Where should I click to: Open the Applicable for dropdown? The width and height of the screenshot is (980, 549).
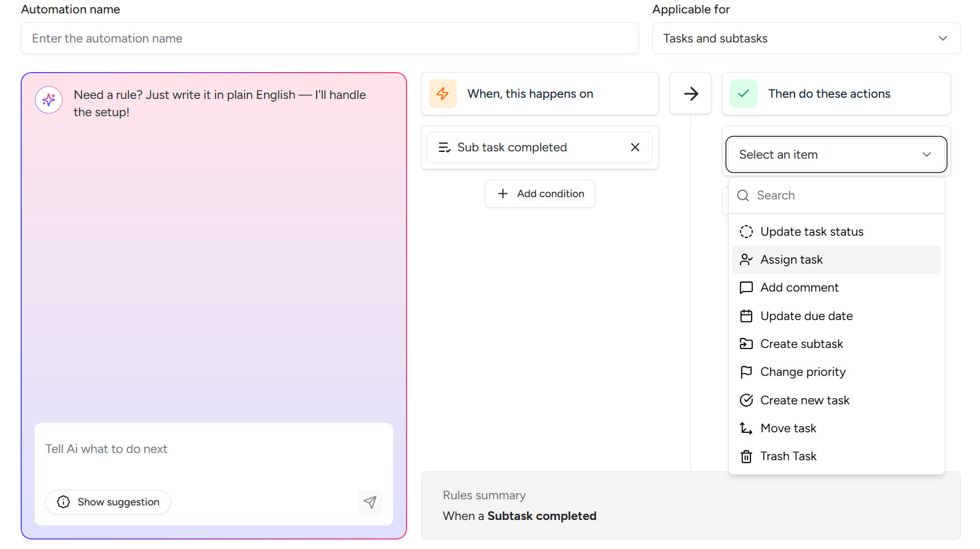pyautogui.click(x=806, y=39)
